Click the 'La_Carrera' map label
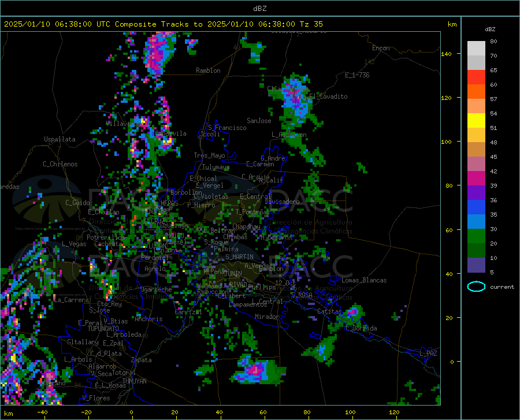This screenshot has height=420, width=520. click(71, 300)
